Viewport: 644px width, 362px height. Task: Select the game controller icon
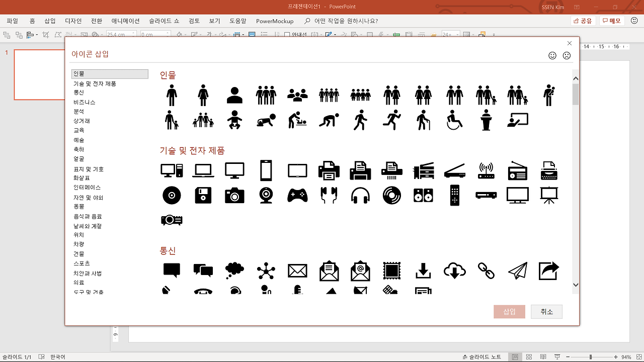click(x=297, y=195)
